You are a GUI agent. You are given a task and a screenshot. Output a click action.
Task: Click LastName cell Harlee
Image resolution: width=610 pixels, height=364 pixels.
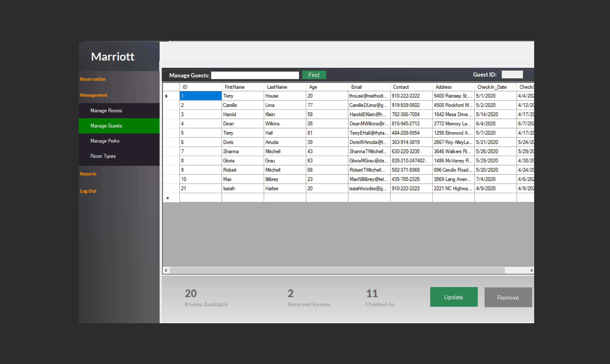[285, 189]
